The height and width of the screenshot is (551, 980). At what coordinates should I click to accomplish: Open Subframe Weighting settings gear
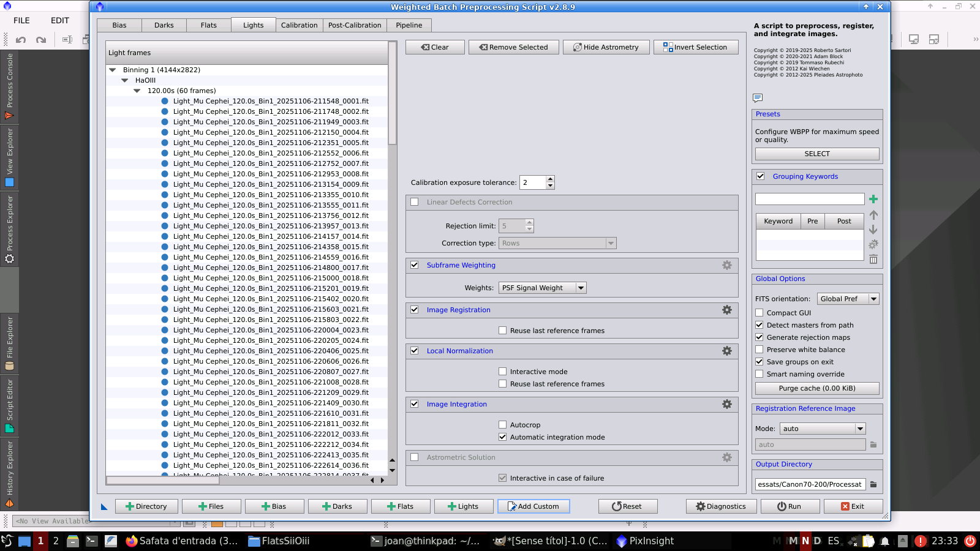point(726,265)
